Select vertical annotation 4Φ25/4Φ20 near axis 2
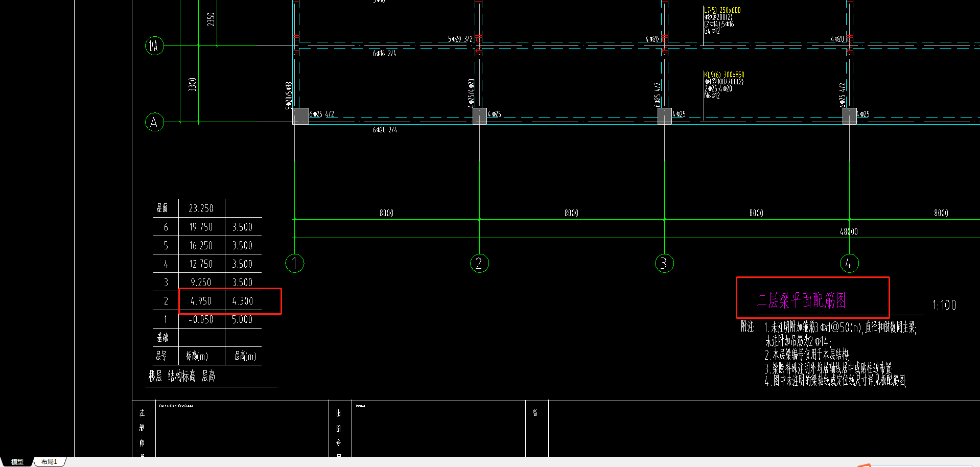Viewport: 980px width, 467px height. point(471,93)
